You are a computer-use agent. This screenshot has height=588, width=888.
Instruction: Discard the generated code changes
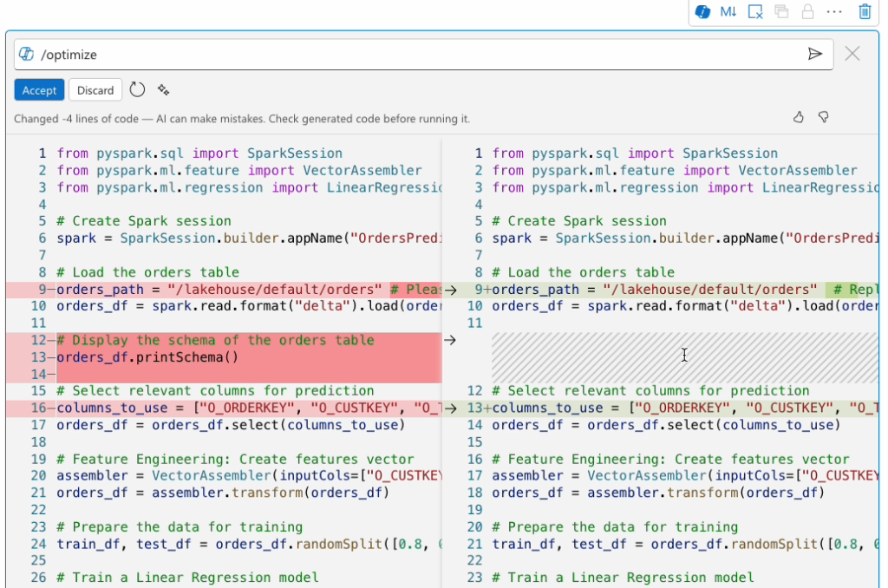coord(95,89)
